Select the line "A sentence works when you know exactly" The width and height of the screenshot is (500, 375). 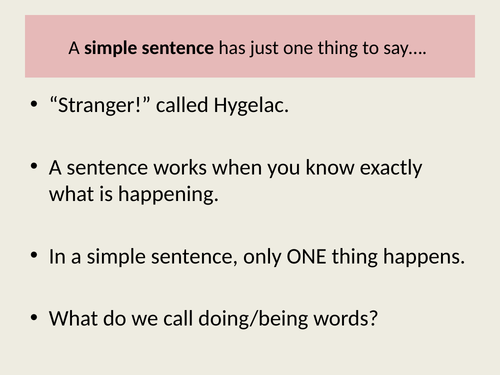point(235,168)
